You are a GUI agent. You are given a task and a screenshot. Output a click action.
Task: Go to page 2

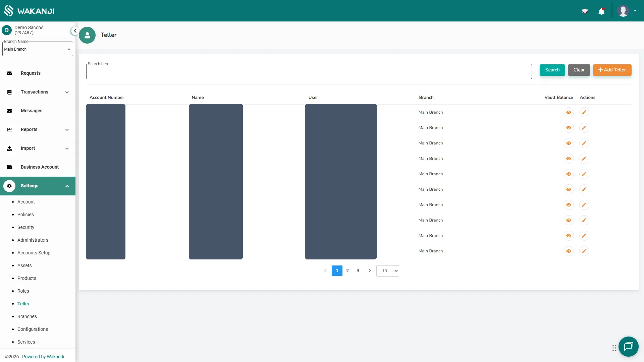pyautogui.click(x=347, y=270)
